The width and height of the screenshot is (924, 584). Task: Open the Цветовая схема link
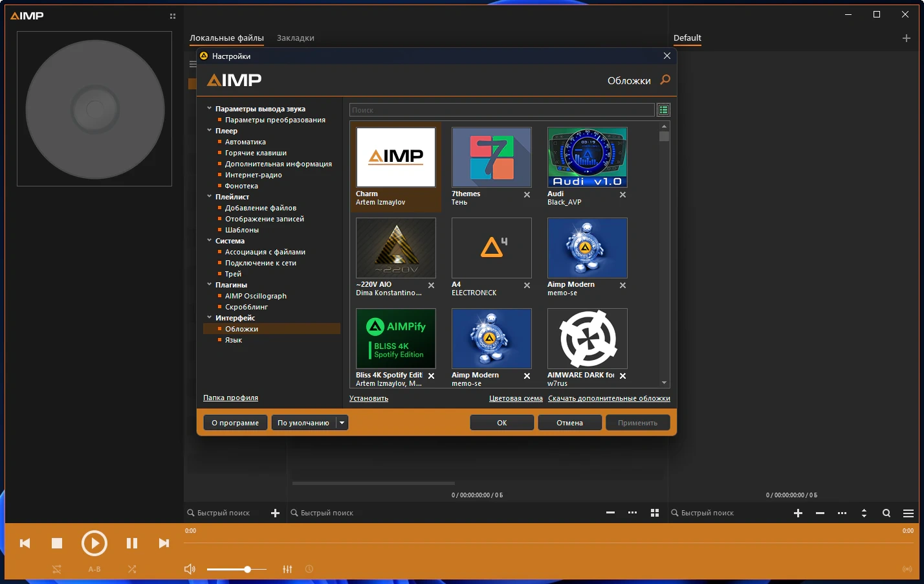pos(516,399)
